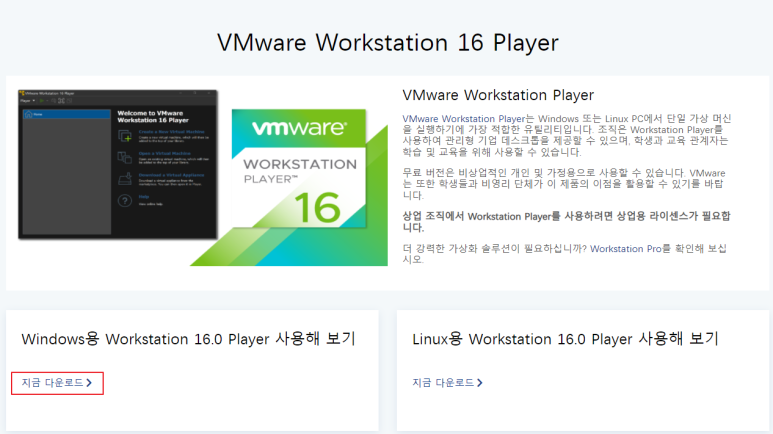The image size is (773, 434).
Task: Click 'Open a Virtual Machine' icon in screenshot
Action: click(x=125, y=157)
